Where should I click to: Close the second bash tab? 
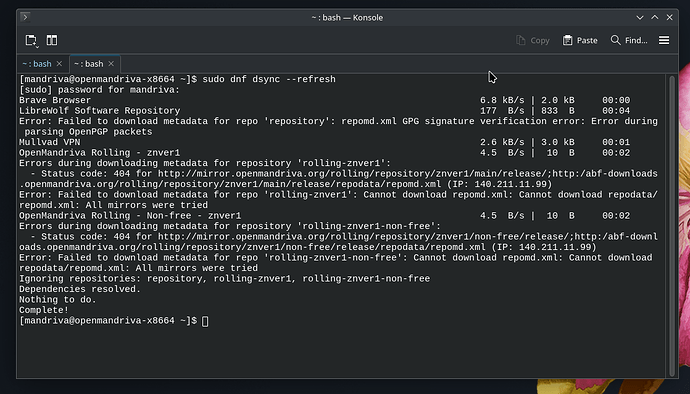tap(111, 64)
